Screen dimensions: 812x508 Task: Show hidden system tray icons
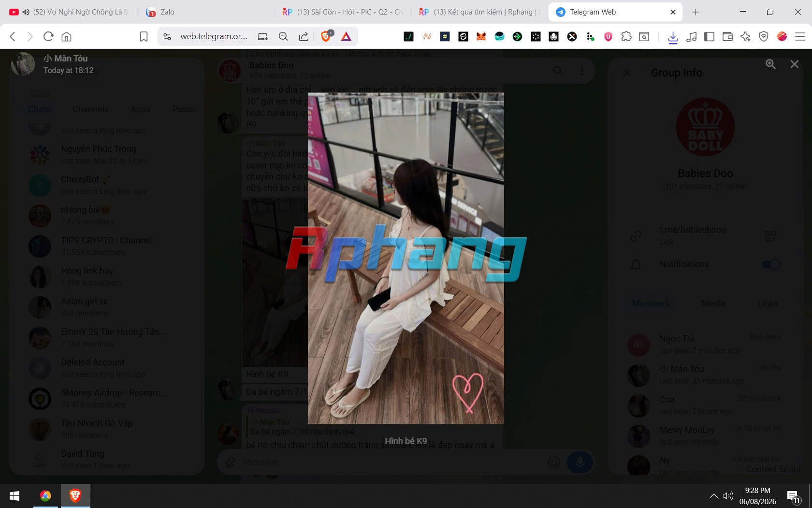pyautogui.click(x=713, y=496)
